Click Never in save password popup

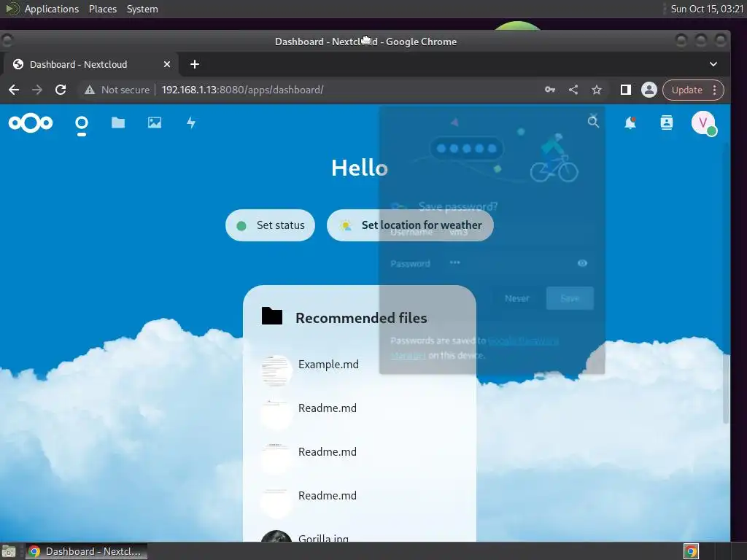pos(517,298)
